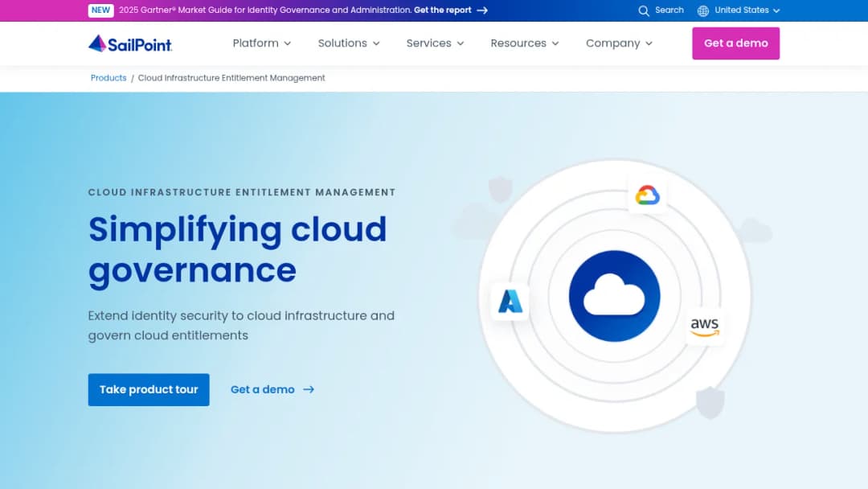This screenshot has width=868, height=489.
Task: Open the United States region selector
Action: (x=739, y=10)
